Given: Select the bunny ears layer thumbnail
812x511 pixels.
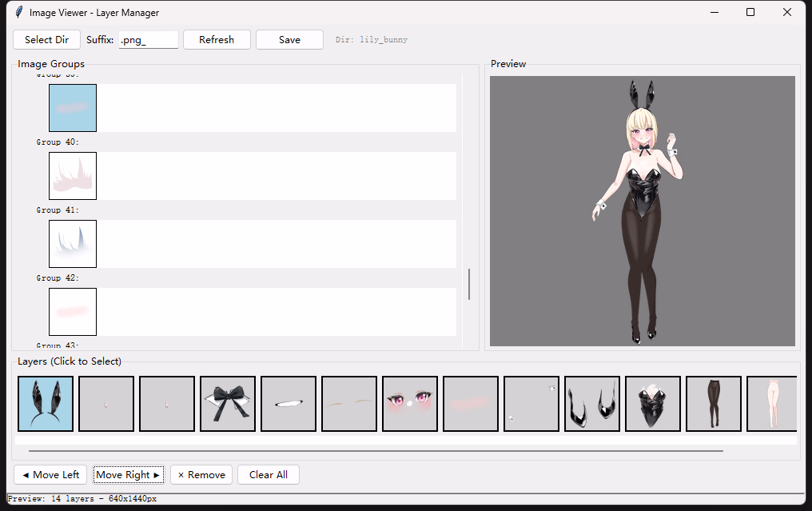Looking at the screenshot, I should tap(46, 404).
